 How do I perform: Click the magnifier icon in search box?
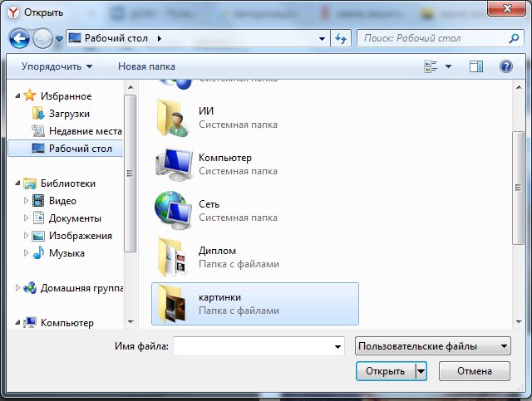point(514,38)
